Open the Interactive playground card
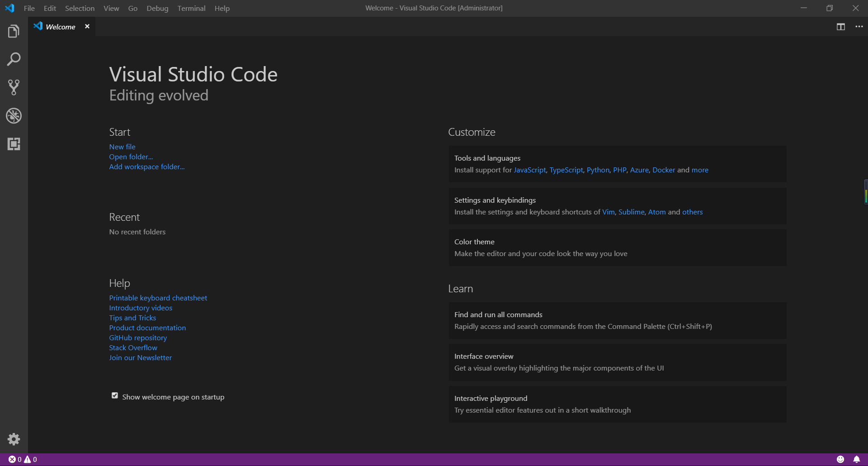The width and height of the screenshot is (868, 466). tap(617, 404)
